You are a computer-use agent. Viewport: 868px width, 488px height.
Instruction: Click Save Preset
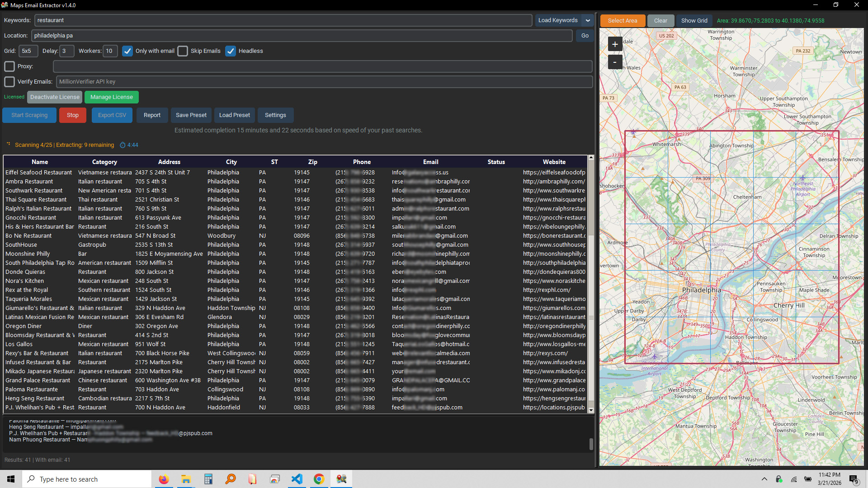pos(191,115)
